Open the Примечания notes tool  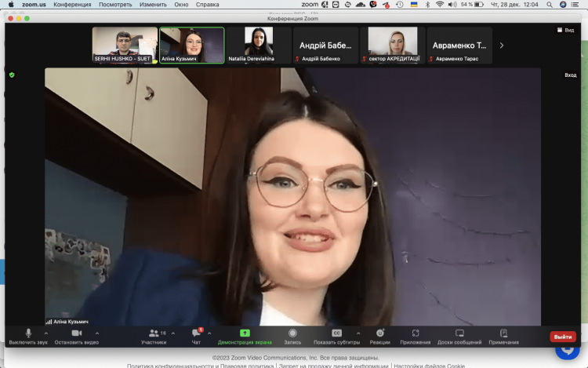click(503, 336)
